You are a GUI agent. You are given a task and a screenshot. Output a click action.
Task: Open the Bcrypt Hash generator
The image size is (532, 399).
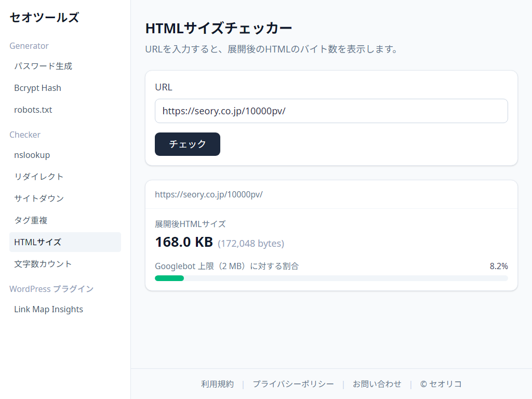[37, 88]
